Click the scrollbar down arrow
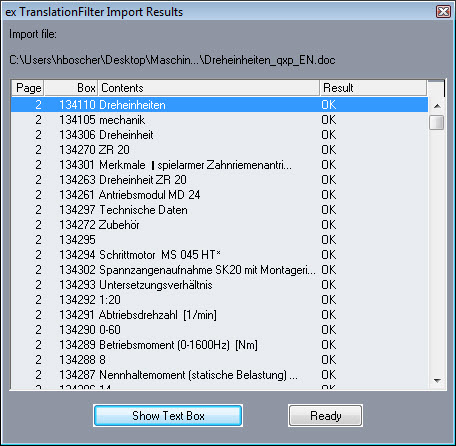Viewport: 456px width, 446px height. pyautogui.click(x=437, y=380)
